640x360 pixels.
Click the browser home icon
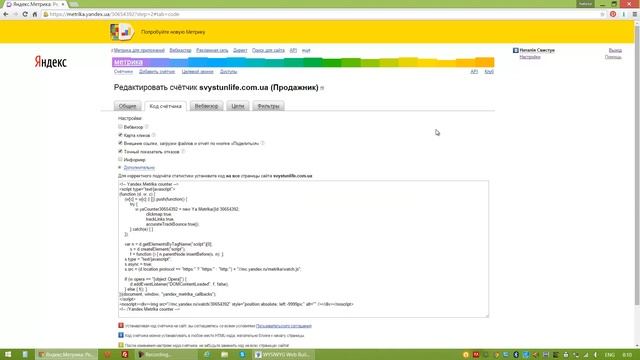click(x=35, y=14)
